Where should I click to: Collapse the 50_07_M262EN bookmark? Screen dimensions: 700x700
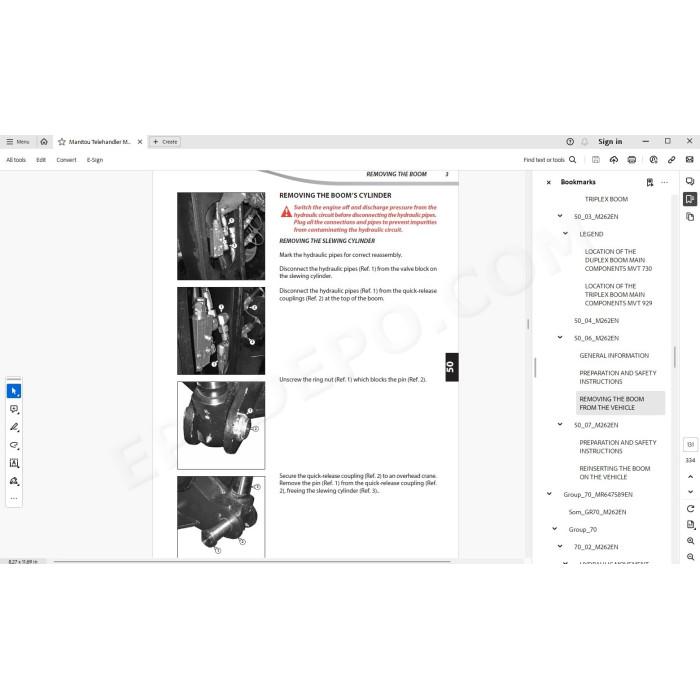coord(560,425)
